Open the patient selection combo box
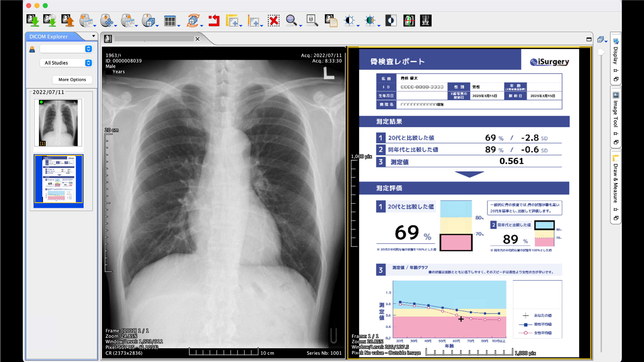The width and height of the screenshot is (644, 362). tap(66, 49)
